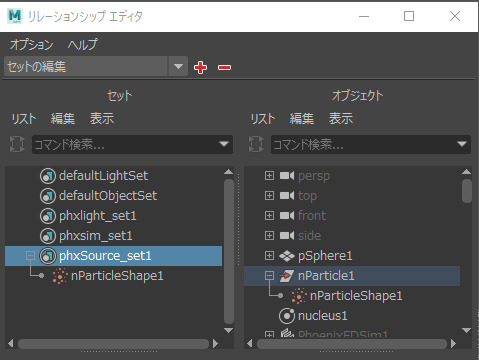
Task: Open the sets panel 編集 menu
Action: pos(63,119)
